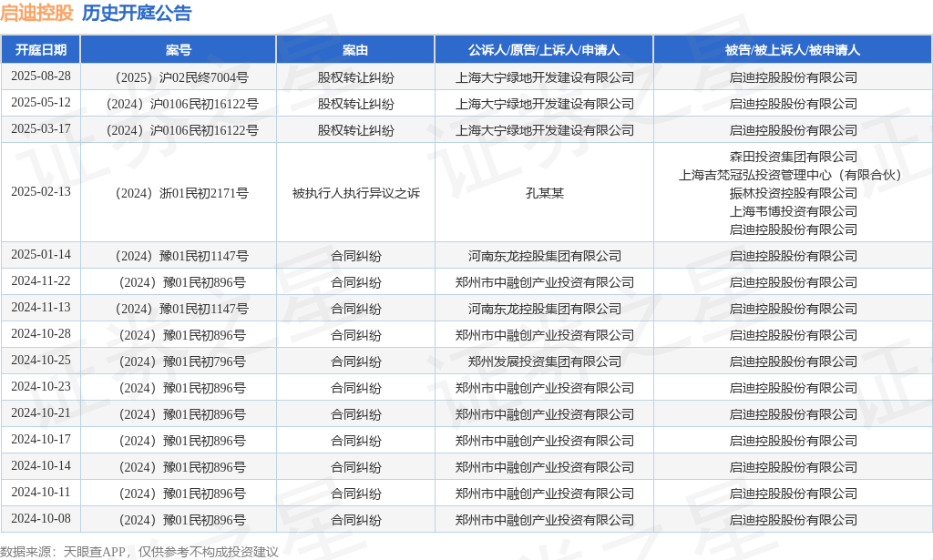Click the 被执行人执行异议之诉 cell
This screenshot has height=560, width=933.
click(355, 193)
